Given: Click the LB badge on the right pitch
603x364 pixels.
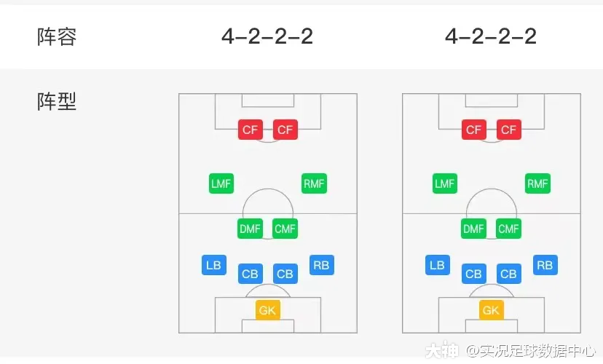Looking at the screenshot, I should [x=437, y=265].
